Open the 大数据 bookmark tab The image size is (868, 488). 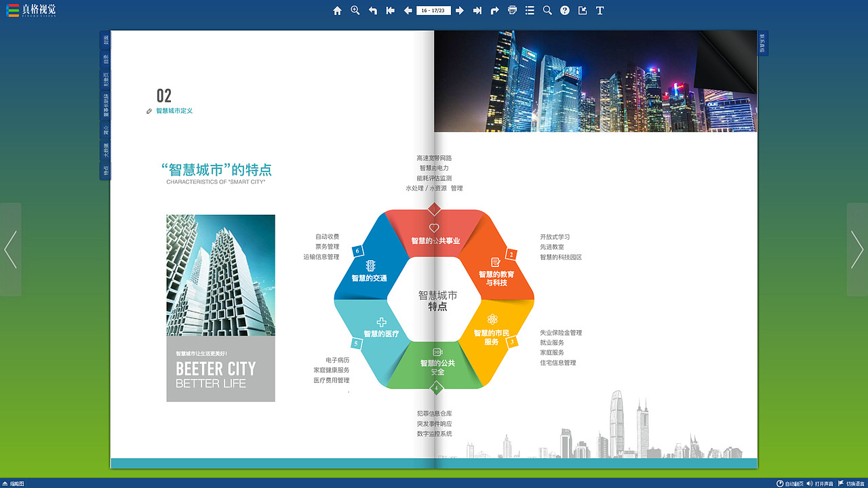coord(105,150)
